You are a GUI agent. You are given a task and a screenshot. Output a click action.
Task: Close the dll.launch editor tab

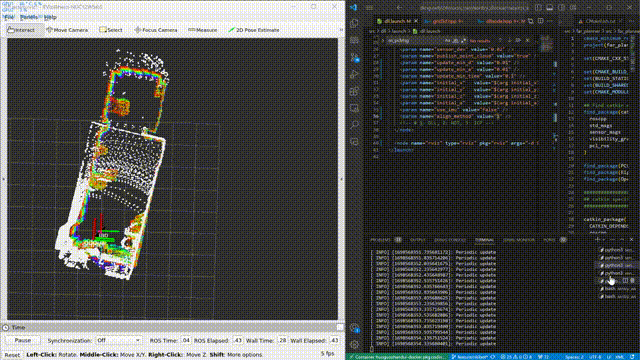[416, 21]
